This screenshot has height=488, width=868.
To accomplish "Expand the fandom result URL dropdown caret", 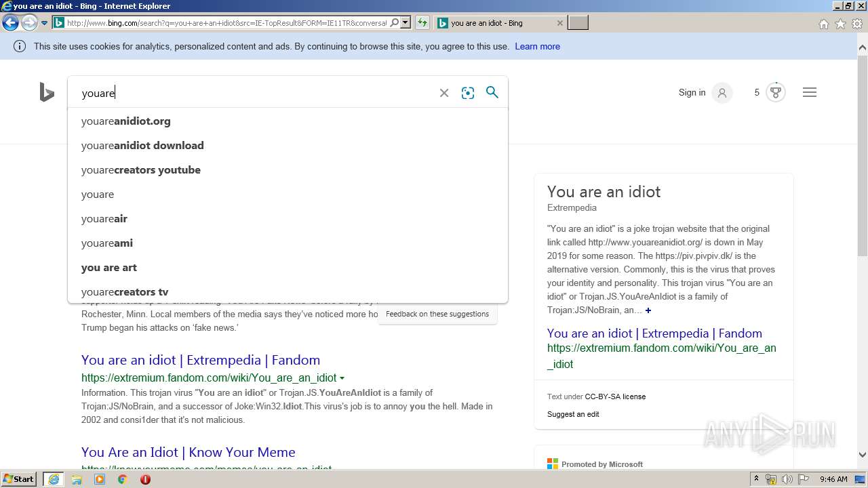I will pyautogui.click(x=342, y=378).
